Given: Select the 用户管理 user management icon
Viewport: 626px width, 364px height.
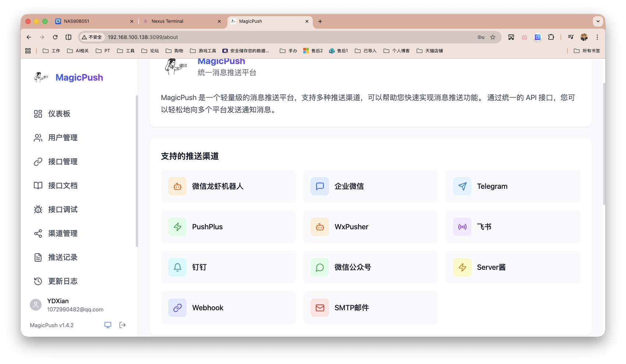Looking at the screenshot, I should [x=38, y=138].
